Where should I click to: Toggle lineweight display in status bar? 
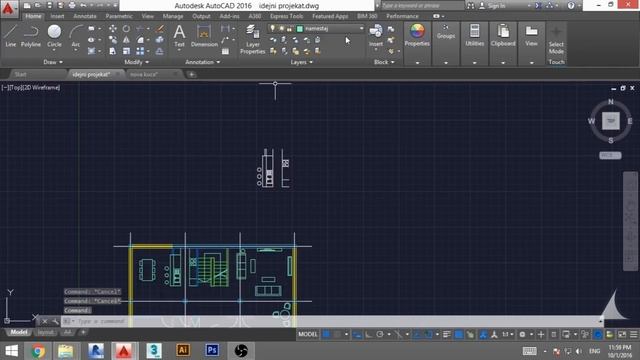pos(447,334)
